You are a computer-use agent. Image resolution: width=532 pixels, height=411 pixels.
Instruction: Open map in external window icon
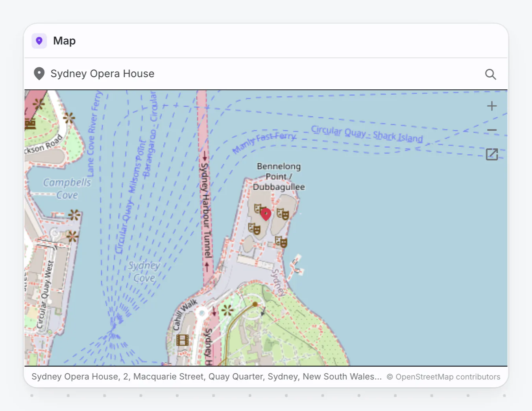click(x=491, y=154)
